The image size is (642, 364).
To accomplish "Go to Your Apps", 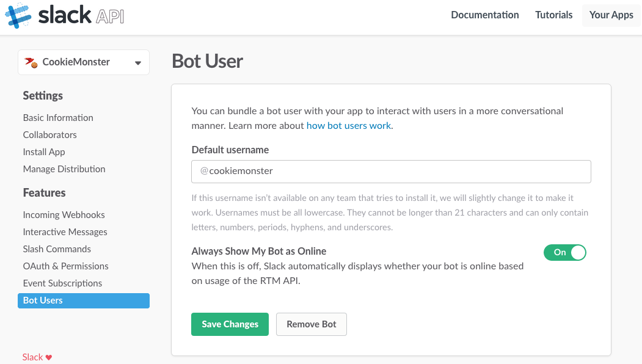I will click(x=611, y=15).
